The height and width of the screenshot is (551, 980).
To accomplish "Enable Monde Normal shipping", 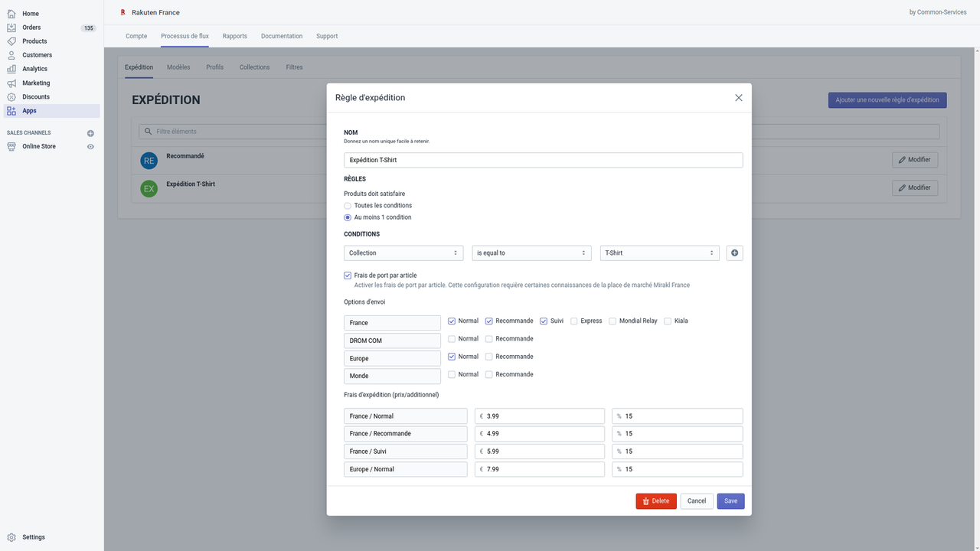I will (x=452, y=374).
